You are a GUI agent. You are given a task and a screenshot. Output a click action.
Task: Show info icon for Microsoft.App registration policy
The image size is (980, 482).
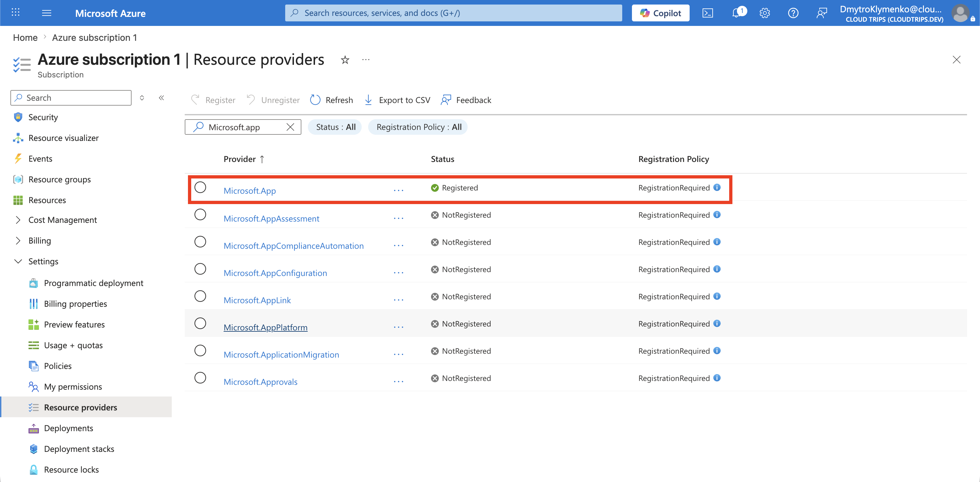tap(717, 188)
